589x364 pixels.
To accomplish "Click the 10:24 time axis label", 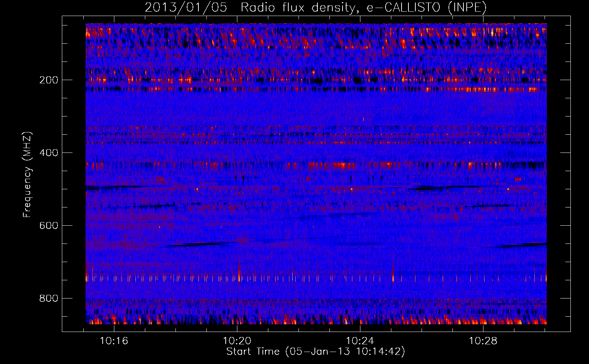I will pyautogui.click(x=360, y=341).
